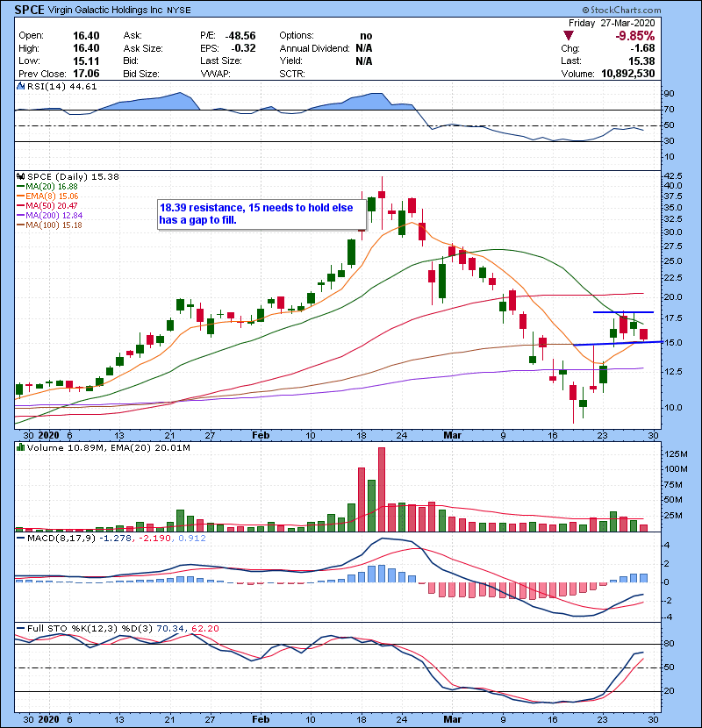This screenshot has height=728, width=702.
Task: Click the Open price value 16.40
Action: 86,36
